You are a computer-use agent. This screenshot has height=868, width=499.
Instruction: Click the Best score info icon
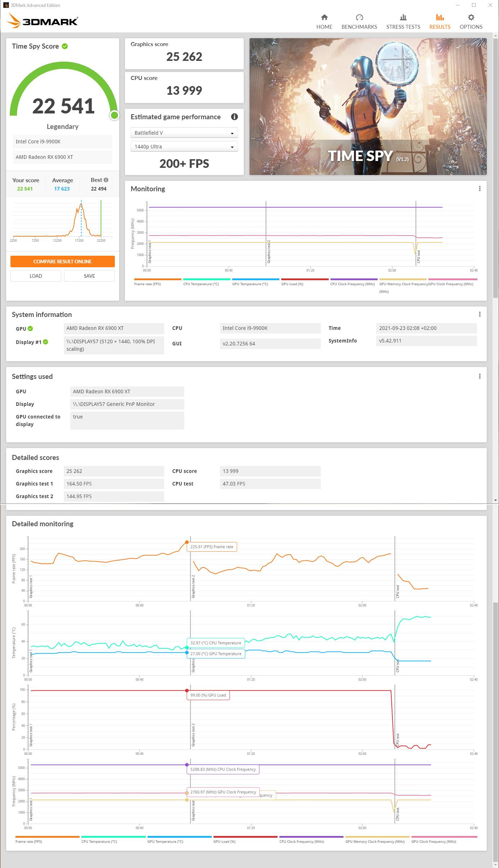pos(106,180)
